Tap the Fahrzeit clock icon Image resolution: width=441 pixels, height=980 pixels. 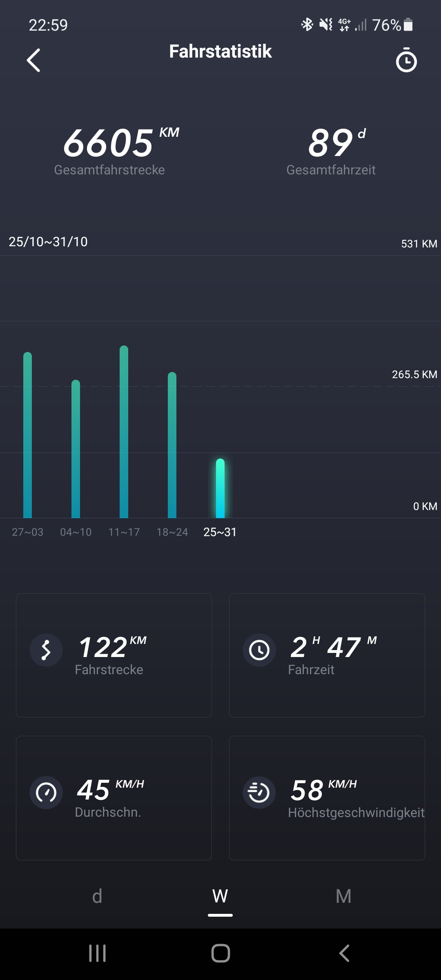[x=259, y=650]
